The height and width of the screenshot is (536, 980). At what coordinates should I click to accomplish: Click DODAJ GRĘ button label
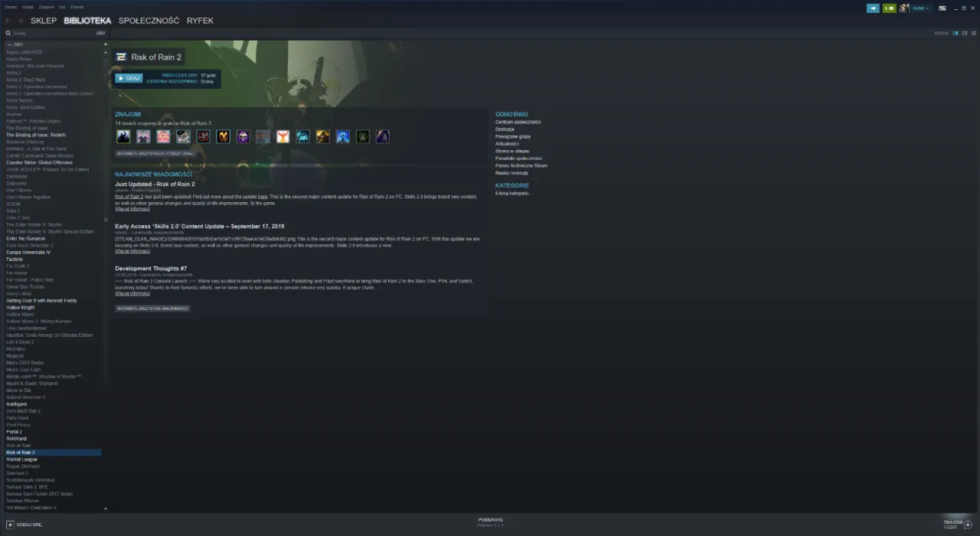[x=29, y=525]
